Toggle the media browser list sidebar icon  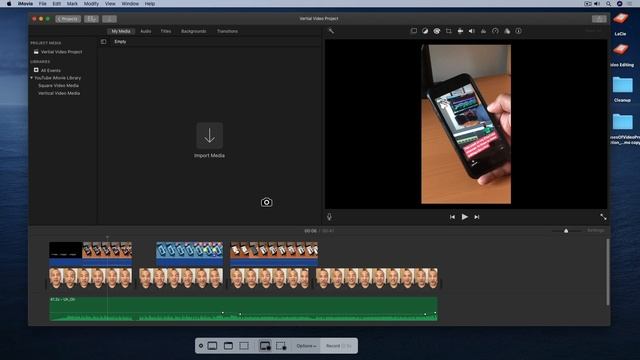(103, 42)
